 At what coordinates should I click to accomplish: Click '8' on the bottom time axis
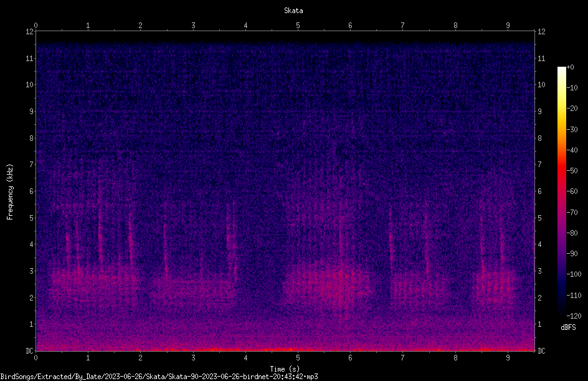[455, 358]
